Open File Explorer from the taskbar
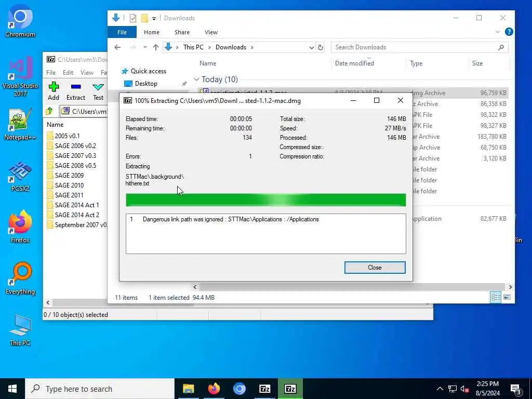Screen dimensions: 532x399 tap(188, 389)
